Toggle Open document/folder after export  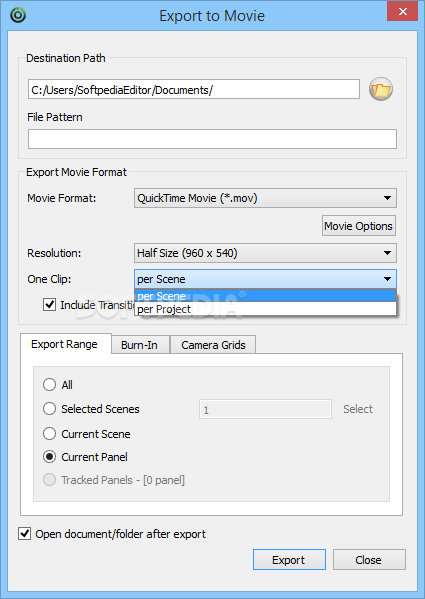[x=25, y=534]
